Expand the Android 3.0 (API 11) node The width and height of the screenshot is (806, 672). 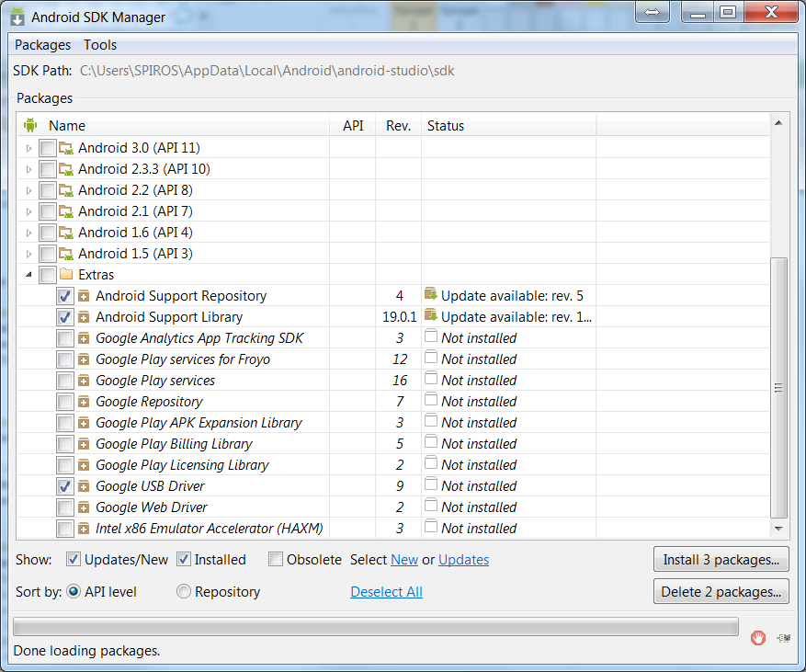point(28,148)
